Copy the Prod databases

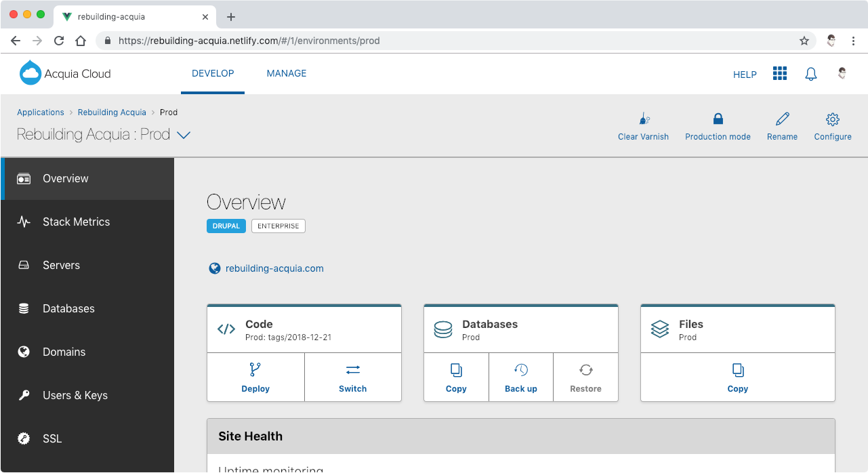(x=456, y=370)
